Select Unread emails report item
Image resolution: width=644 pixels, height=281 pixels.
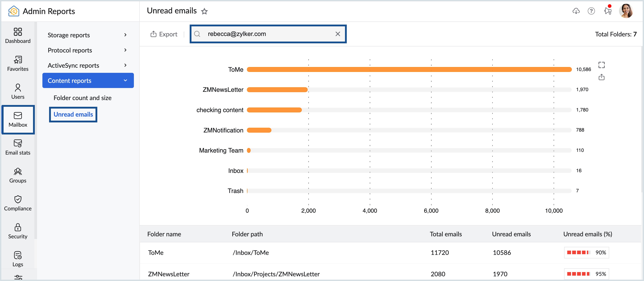coord(73,114)
